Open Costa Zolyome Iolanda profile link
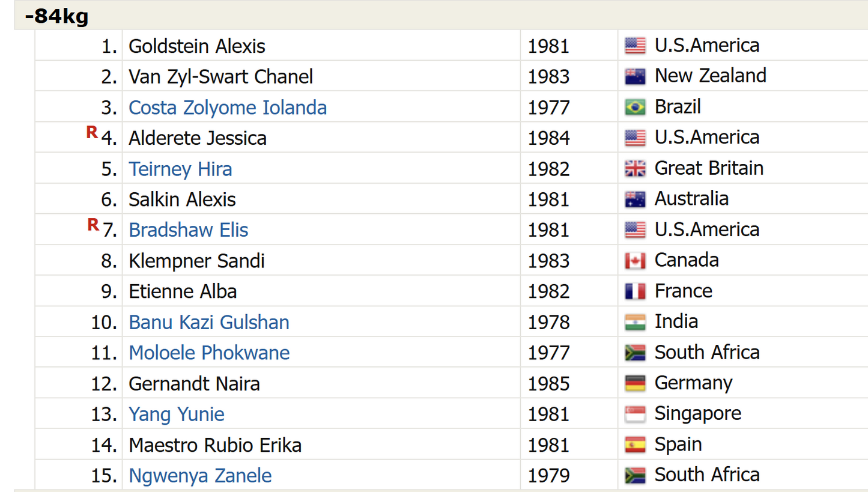 point(228,108)
